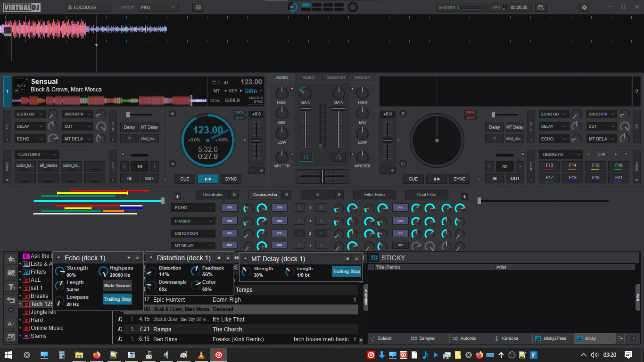Switch to the SCRATCH mixer tab

click(x=336, y=77)
